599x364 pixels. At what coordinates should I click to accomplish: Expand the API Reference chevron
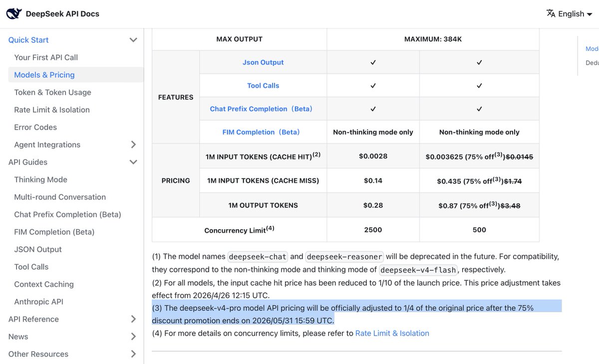pyautogui.click(x=133, y=319)
